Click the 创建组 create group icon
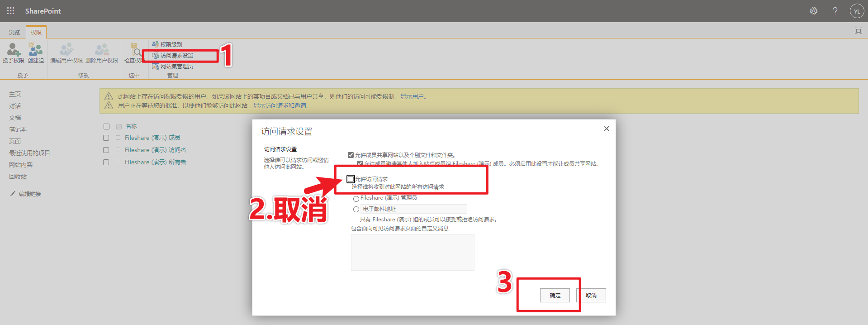868x325 pixels. (36, 52)
